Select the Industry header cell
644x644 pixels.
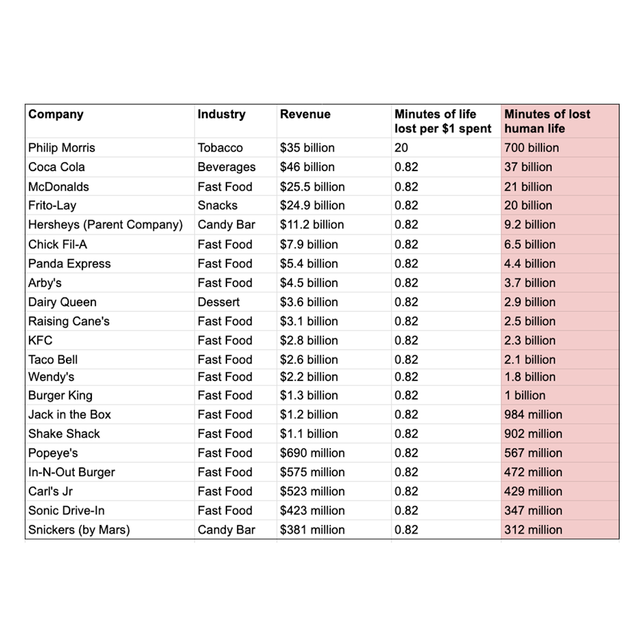235,121
